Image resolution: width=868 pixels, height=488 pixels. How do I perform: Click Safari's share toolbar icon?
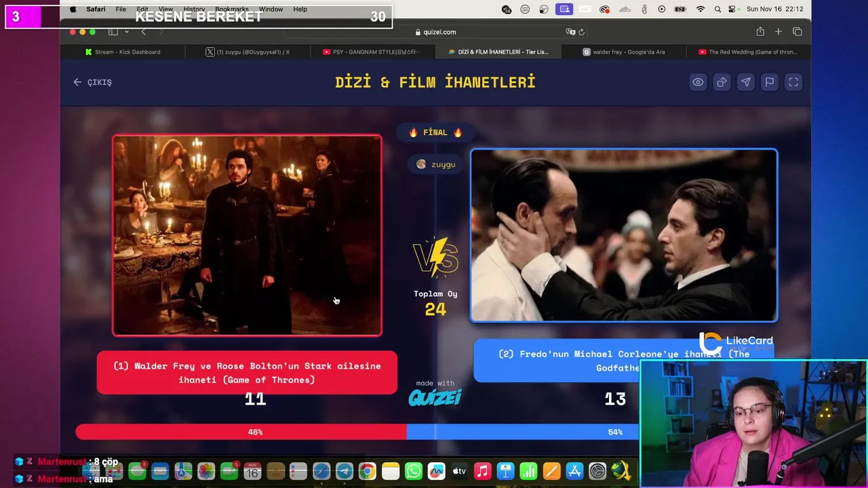pos(760,32)
